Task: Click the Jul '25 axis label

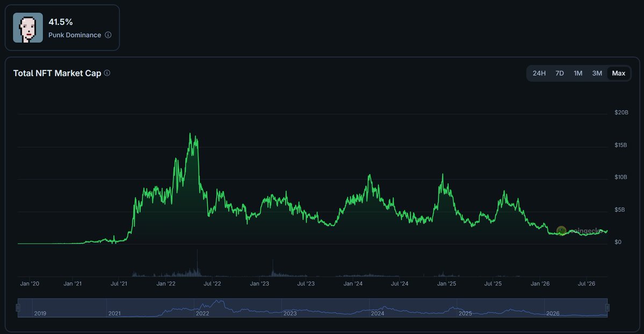Action: (x=493, y=284)
